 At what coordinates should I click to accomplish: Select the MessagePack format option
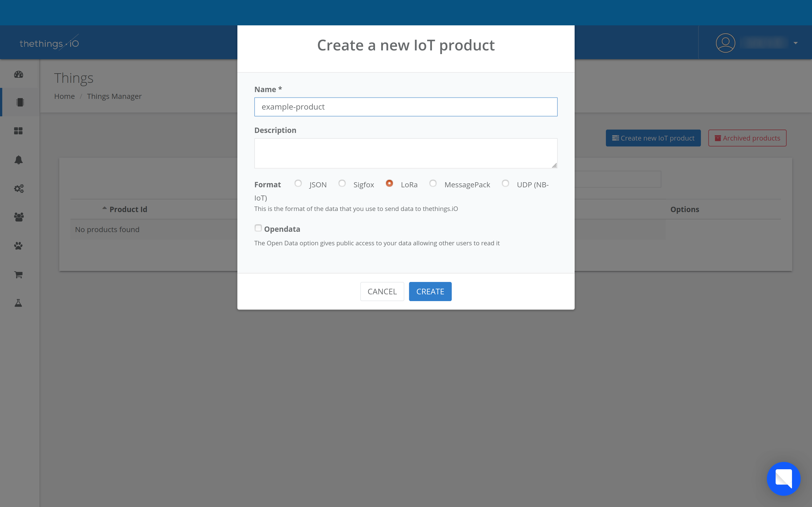coord(433,183)
